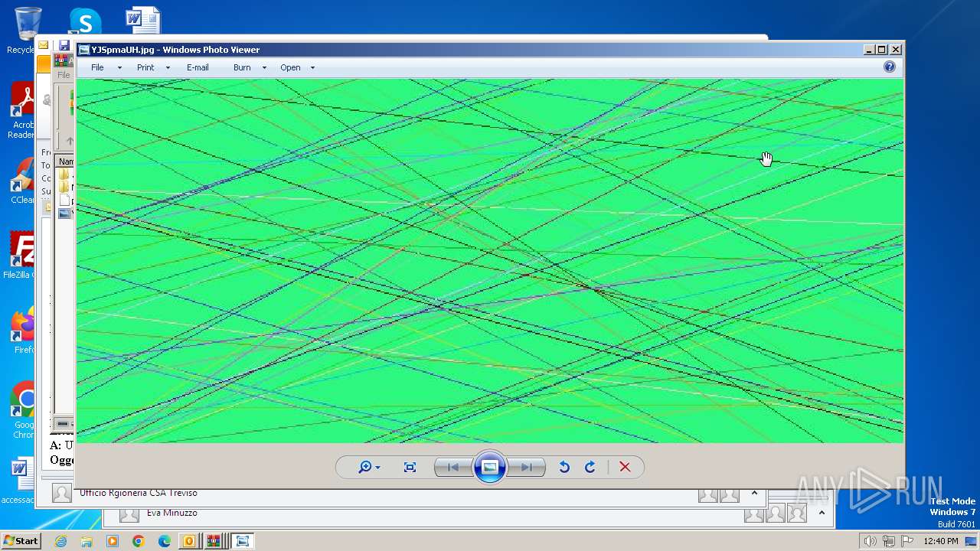This screenshot has width=980, height=551.
Task: Open the accessac Word document on desktop
Action: click(19, 481)
